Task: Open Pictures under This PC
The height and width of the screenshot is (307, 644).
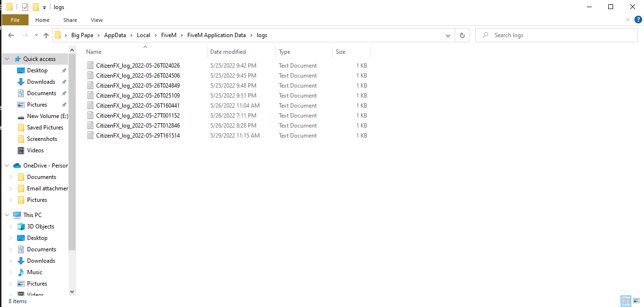Action: (37, 284)
